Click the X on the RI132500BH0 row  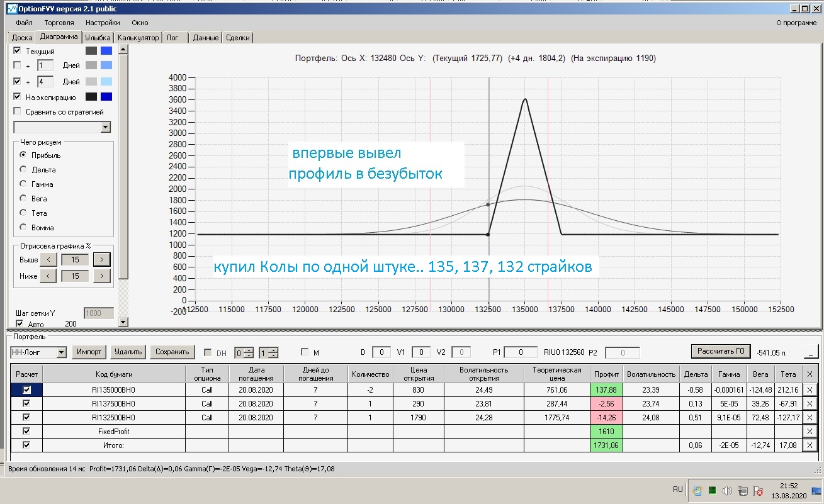(810, 418)
